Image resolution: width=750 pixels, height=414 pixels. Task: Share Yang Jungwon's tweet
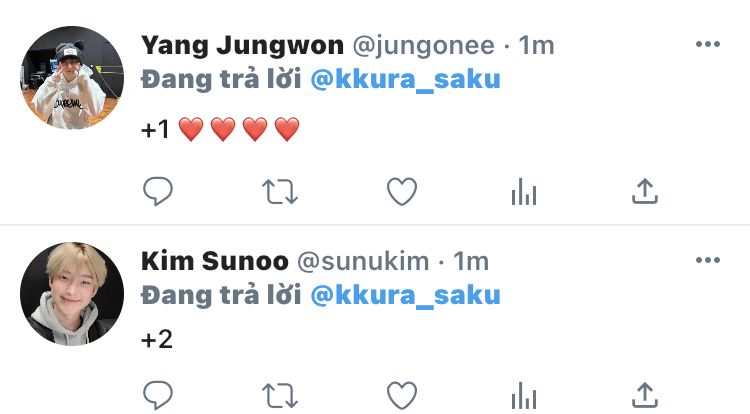(x=645, y=191)
